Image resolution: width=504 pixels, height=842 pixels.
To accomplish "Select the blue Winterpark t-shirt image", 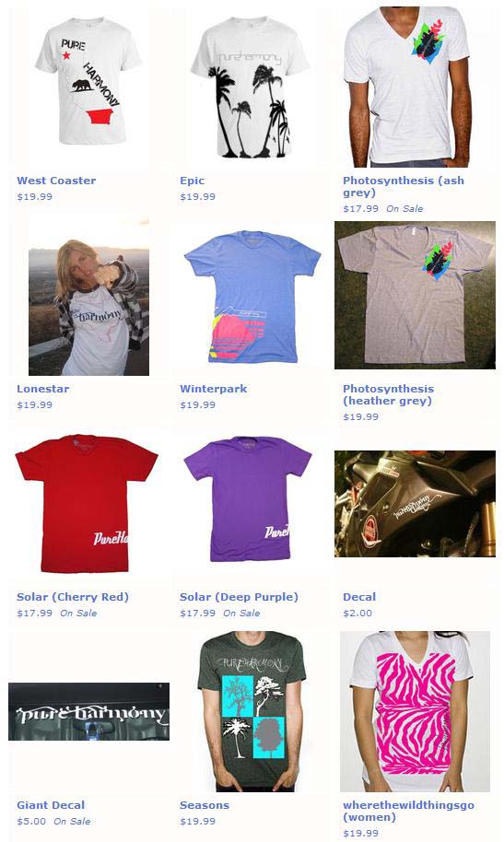I will pos(252,297).
